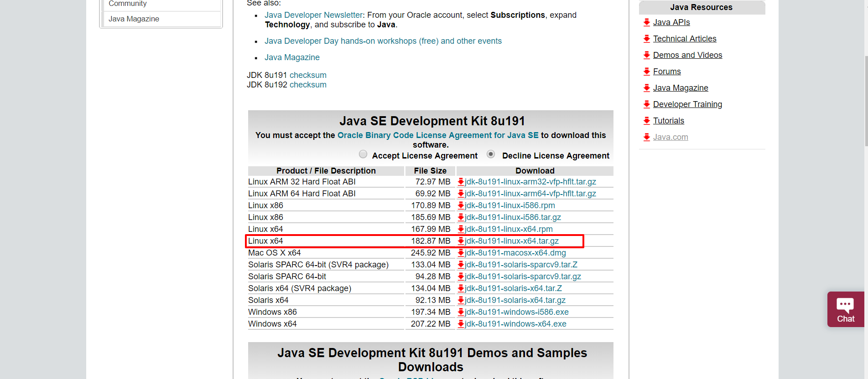Click download arrow icon beside jdk-8u191-solaris-x64.tar.Z
Viewport: 868px width, 379px height.
tap(461, 288)
